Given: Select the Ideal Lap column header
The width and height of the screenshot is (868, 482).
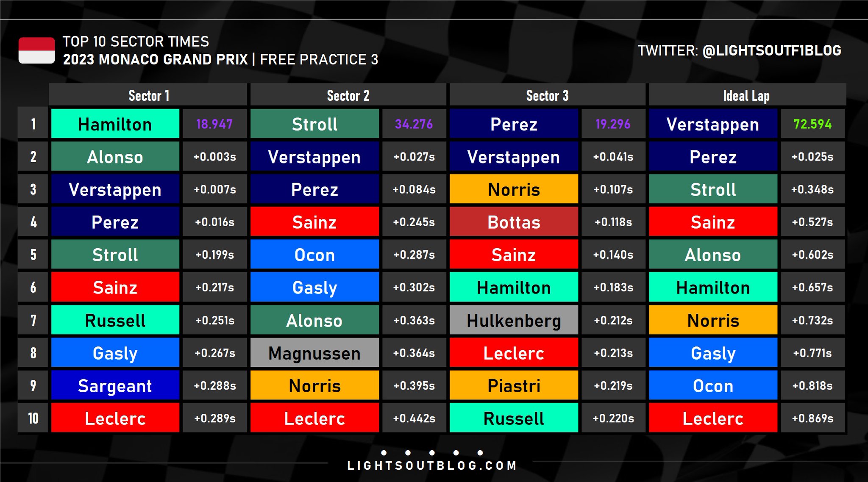Looking at the screenshot, I should tap(747, 95).
